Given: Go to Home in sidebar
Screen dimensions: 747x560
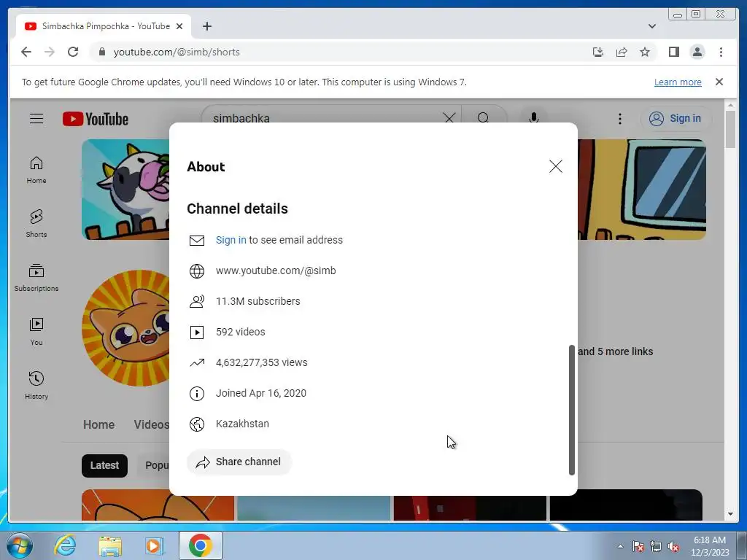Looking at the screenshot, I should coord(36,170).
